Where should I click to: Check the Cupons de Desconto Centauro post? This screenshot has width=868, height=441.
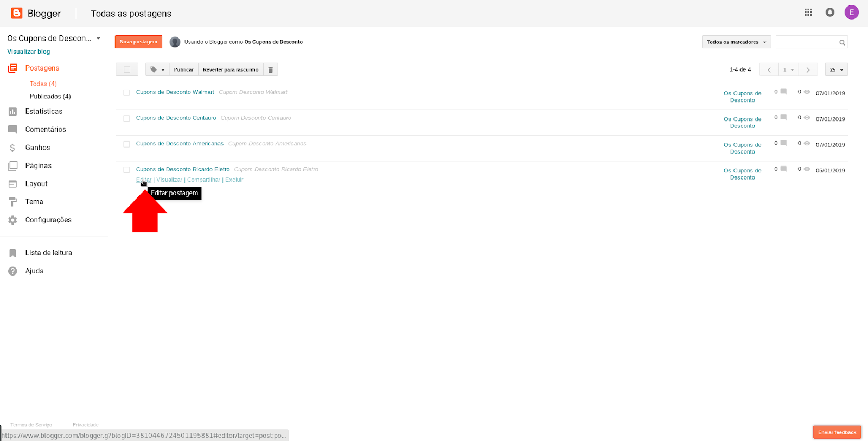(126, 118)
